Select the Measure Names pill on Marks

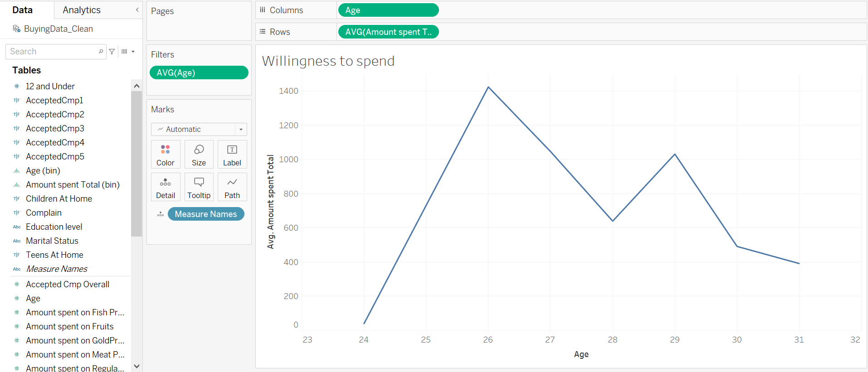(x=206, y=213)
